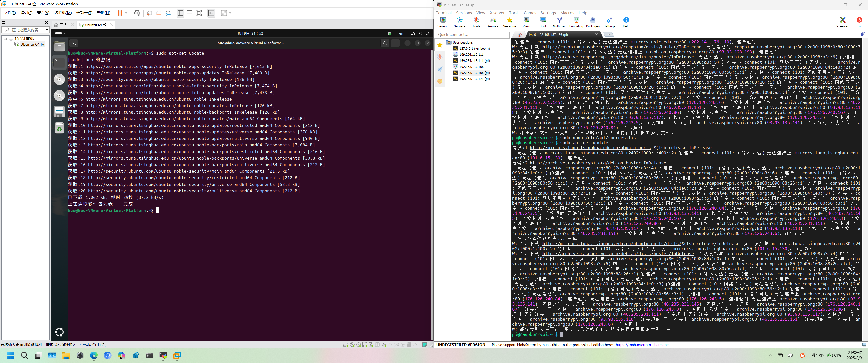868x363 pixels.
Task: Pause the virtual machine in VMware
Action: click(x=120, y=13)
